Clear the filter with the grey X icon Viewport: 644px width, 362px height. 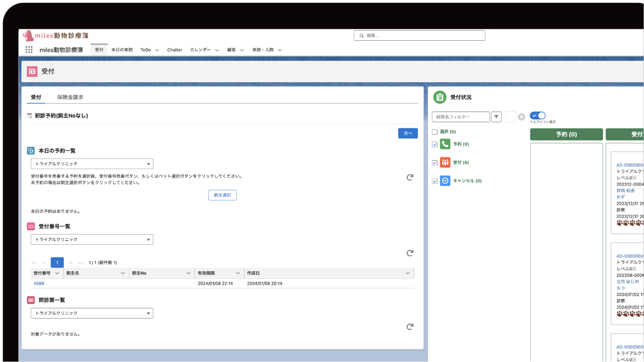[521, 117]
